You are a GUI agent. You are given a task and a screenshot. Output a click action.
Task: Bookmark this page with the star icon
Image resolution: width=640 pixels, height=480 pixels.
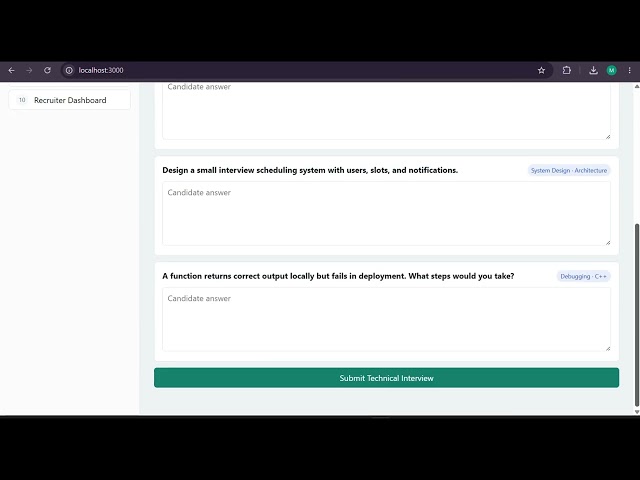pyautogui.click(x=541, y=70)
